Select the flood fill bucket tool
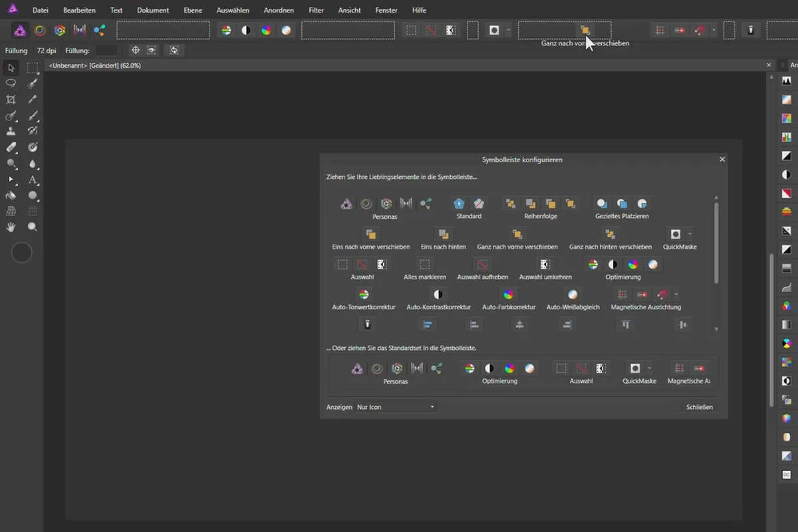 11,196
